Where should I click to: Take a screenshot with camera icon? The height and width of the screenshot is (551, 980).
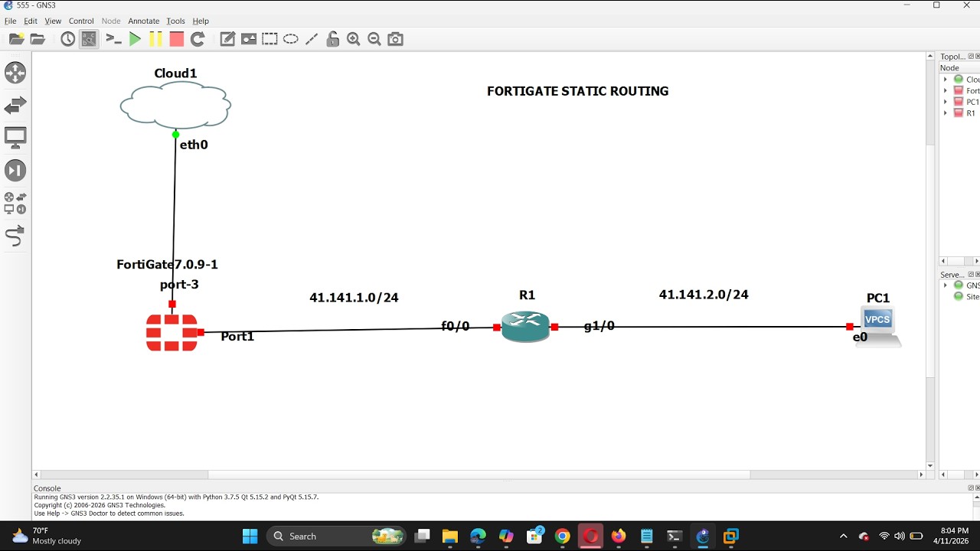(395, 39)
